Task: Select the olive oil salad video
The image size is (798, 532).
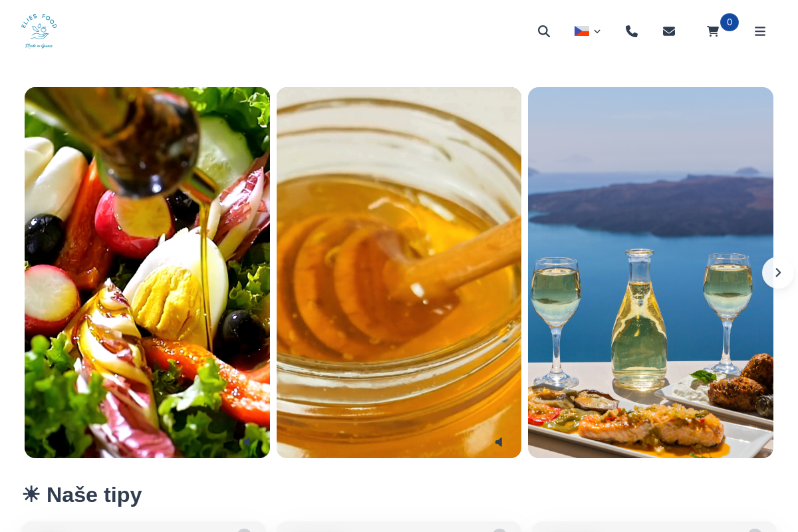Action: click(x=147, y=273)
